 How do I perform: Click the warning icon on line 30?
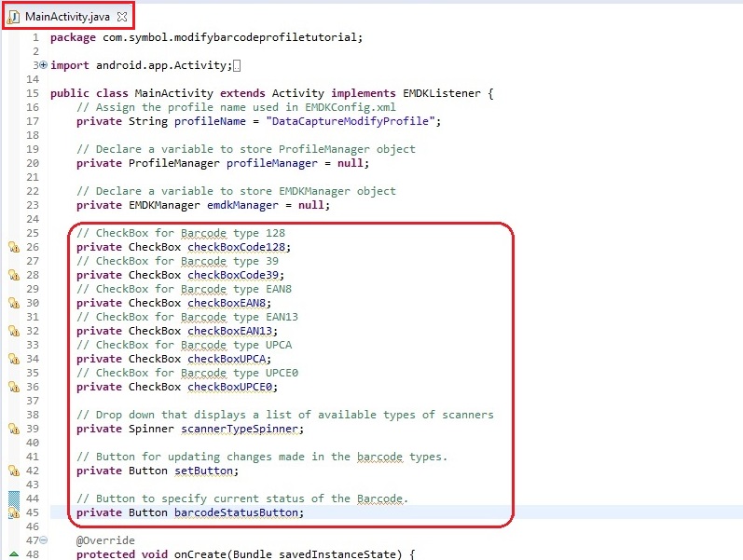(x=14, y=304)
